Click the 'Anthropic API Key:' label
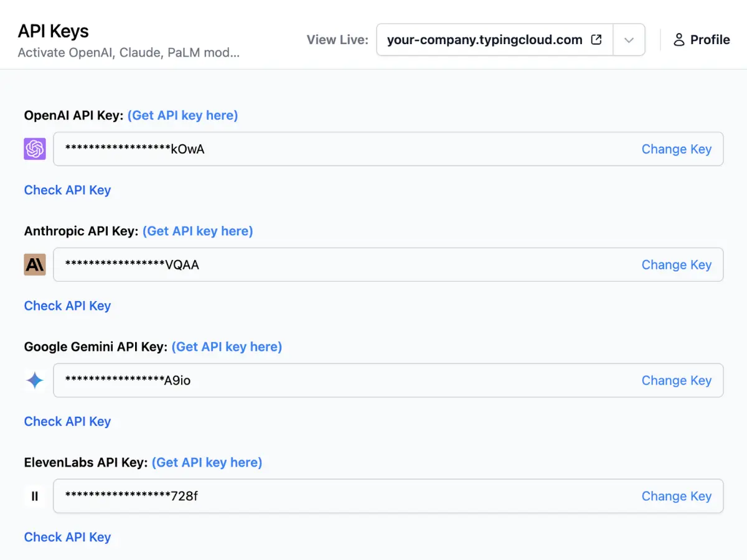 click(x=81, y=231)
